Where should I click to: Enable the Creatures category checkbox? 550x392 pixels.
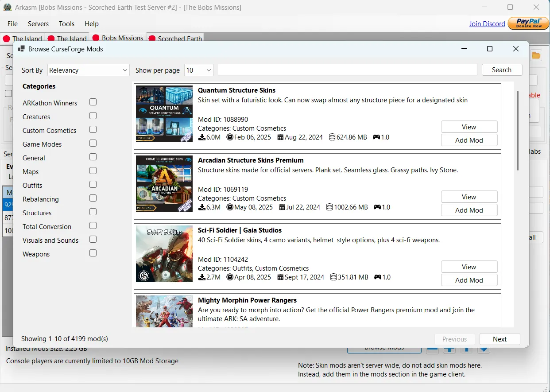click(93, 116)
